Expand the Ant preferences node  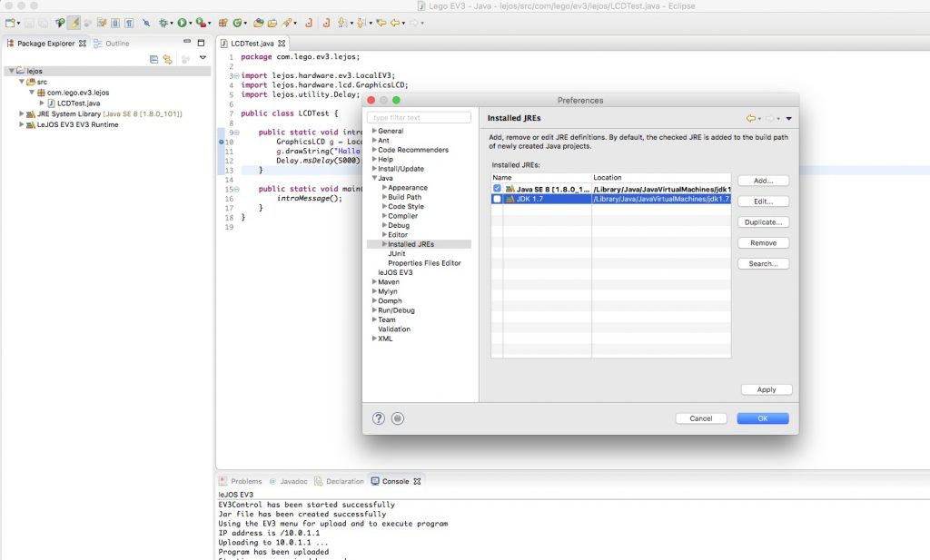pos(374,140)
